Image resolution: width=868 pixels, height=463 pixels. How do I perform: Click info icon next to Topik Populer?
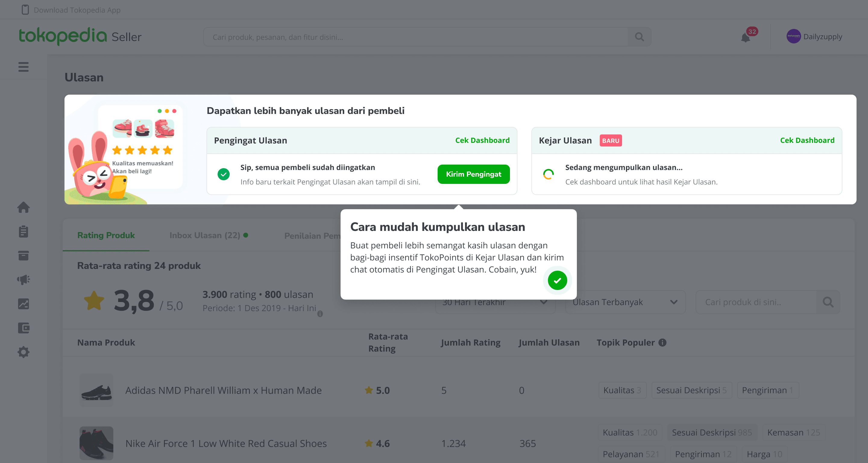click(x=662, y=342)
